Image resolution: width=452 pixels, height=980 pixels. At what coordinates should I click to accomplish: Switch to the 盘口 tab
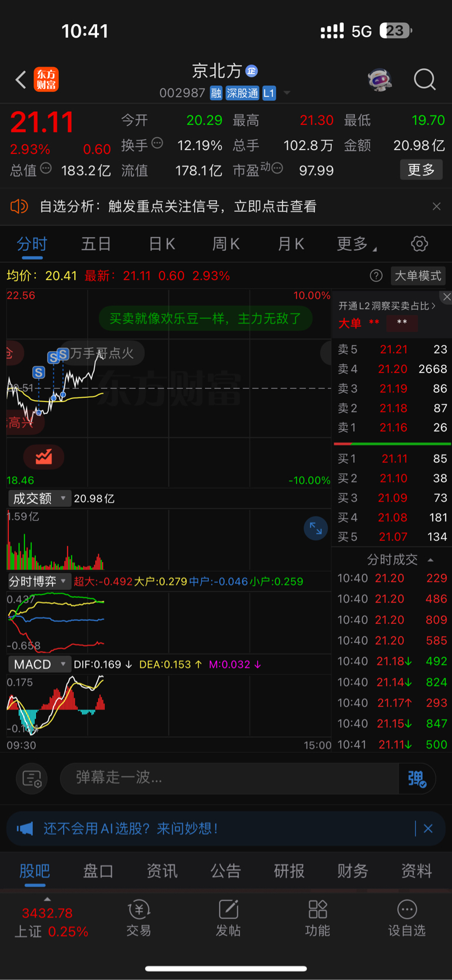click(x=98, y=871)
